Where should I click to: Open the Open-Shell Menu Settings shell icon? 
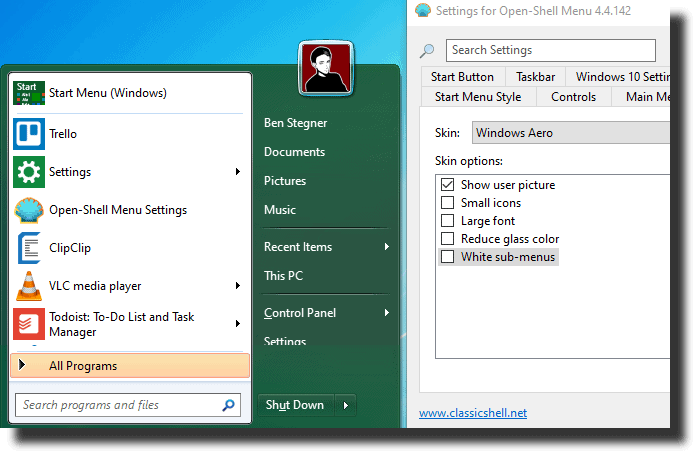pyautogui.click(x=29, y=210)
